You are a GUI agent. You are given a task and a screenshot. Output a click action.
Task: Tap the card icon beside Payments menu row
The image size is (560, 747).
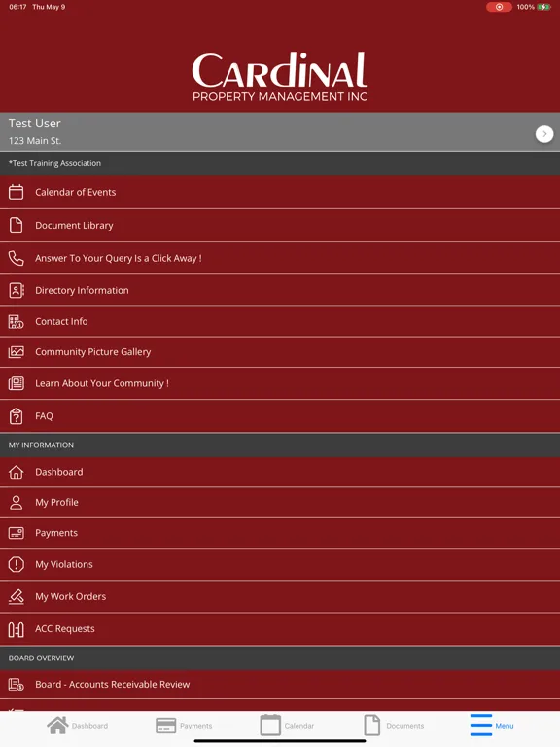tap(16, 533)
